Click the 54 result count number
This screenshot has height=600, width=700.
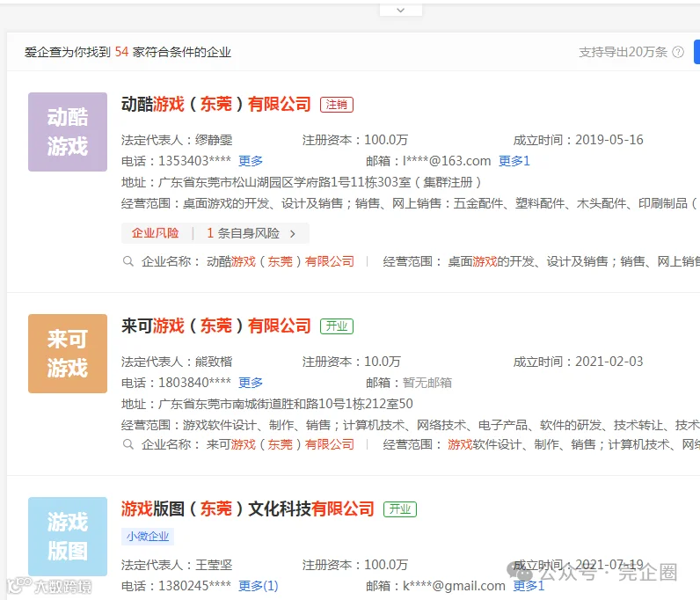click(x=121, y=52)
